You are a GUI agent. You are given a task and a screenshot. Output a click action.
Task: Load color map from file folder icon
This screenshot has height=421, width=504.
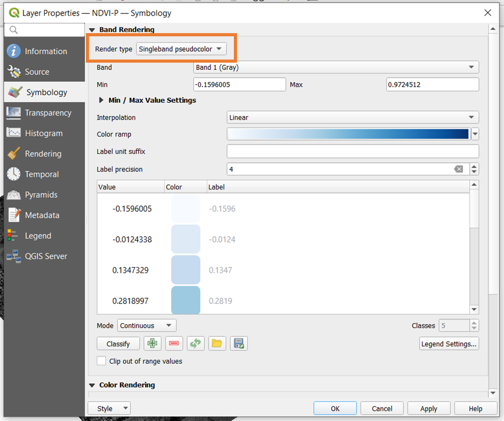tap(217, 343)
